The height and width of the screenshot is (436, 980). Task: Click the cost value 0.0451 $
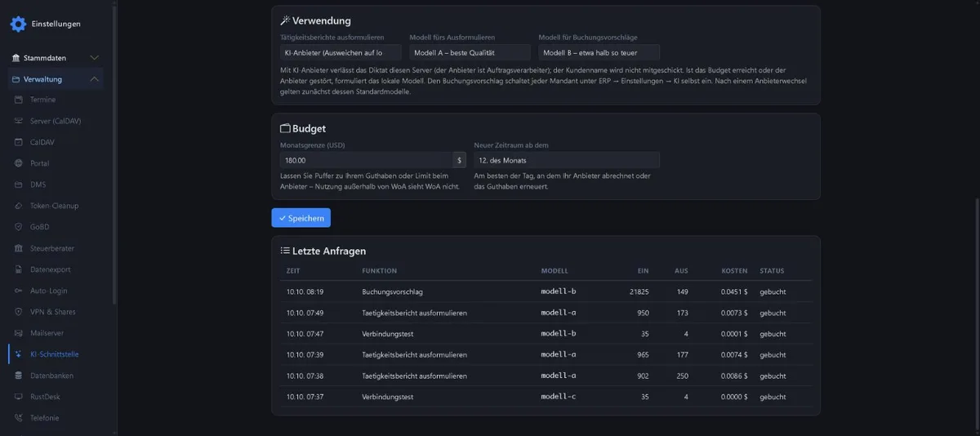pos(734,291)
